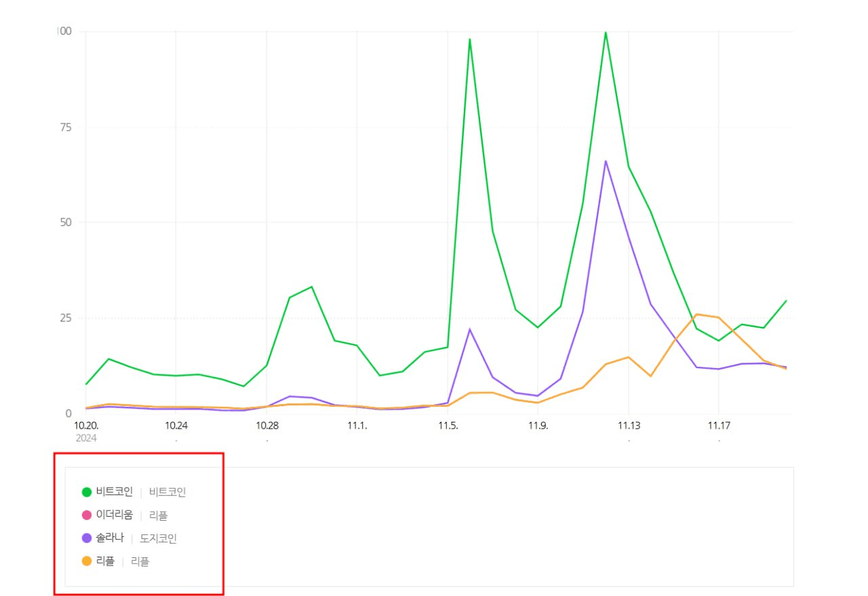Click the 10.28 date axis label

(x=267, y=426)
